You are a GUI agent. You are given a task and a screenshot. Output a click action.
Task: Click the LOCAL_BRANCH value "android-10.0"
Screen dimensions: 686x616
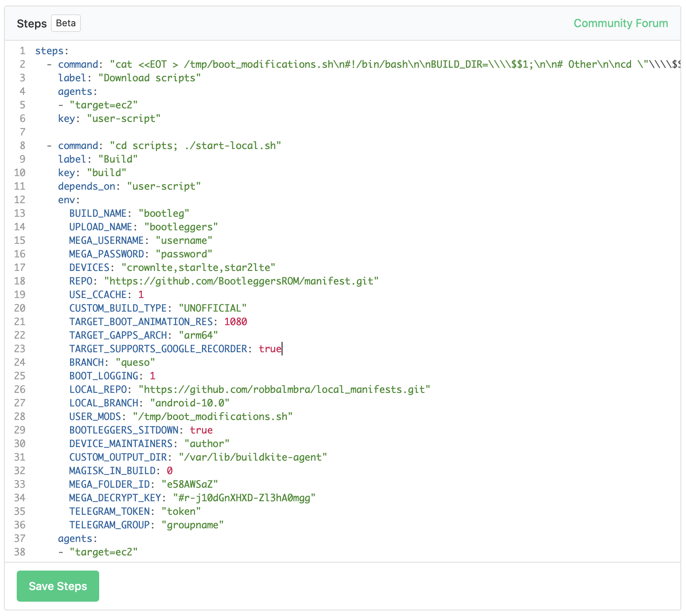(190, 403)
